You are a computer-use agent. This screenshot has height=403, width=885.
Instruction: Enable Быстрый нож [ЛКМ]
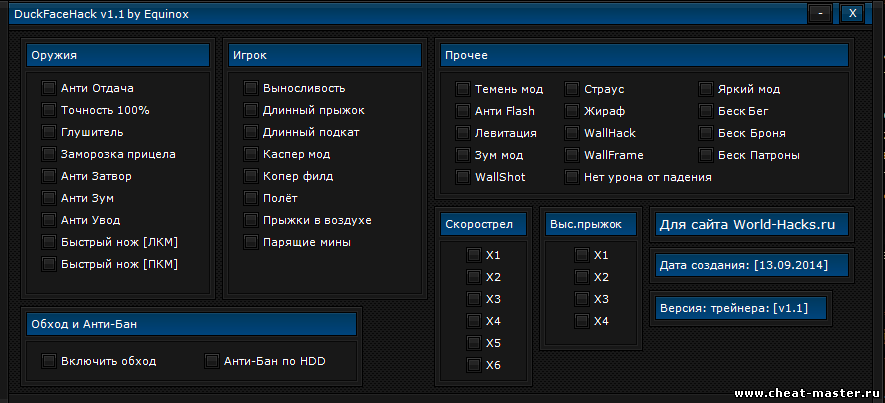click(x=49, y=242)
